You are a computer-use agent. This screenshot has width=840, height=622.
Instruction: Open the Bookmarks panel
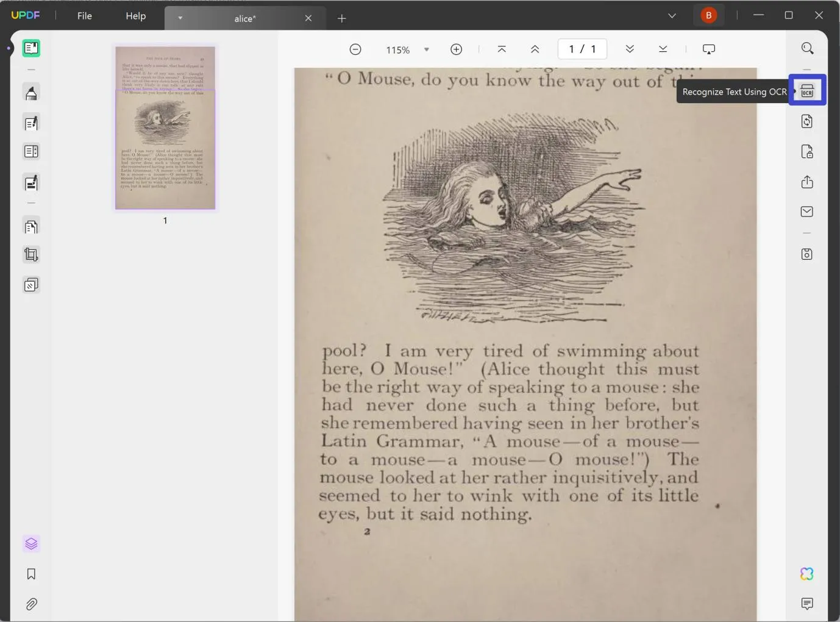pos(31,574)
